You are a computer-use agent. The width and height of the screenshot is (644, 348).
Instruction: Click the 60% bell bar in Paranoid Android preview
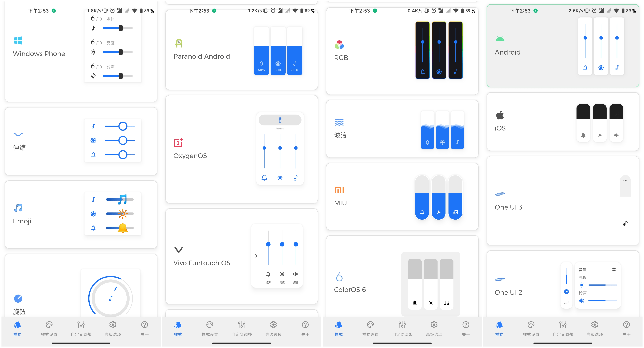(261, 51)
